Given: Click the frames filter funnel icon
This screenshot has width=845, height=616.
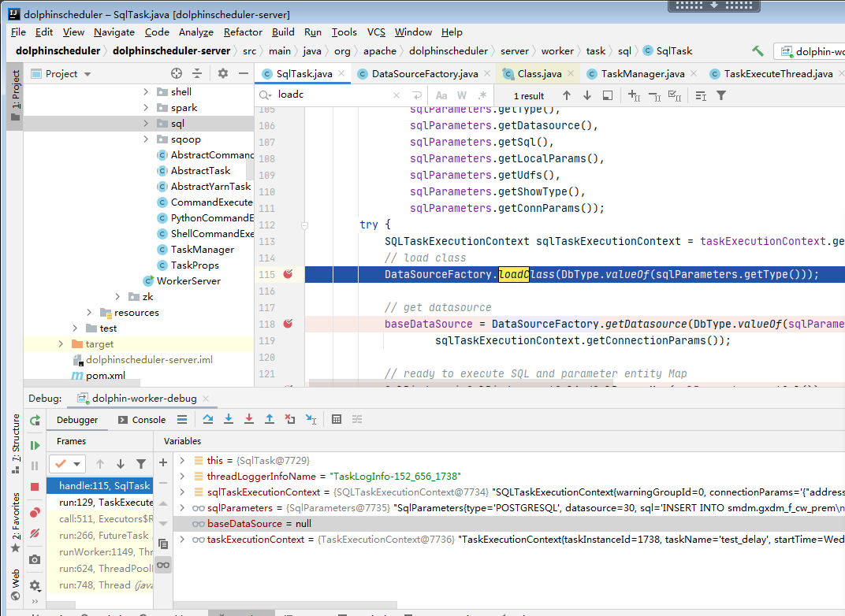Looking at the screenshot, I should click(141, 464).
